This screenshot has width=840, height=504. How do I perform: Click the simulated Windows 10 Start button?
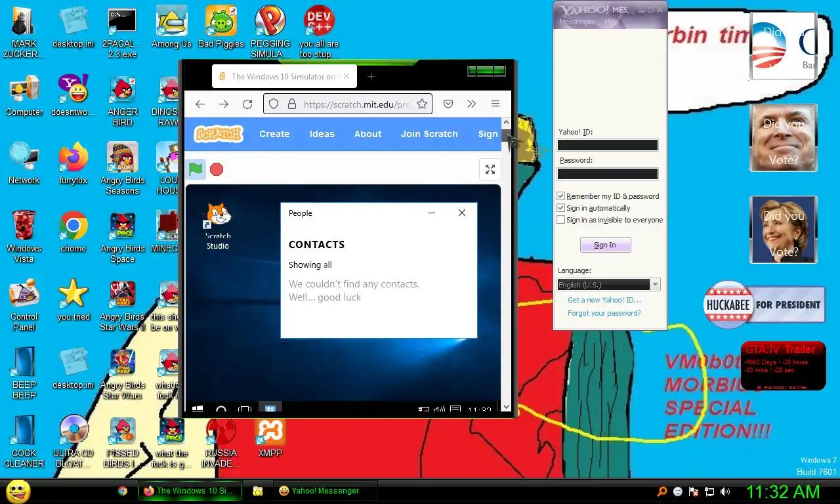point(198,409)
